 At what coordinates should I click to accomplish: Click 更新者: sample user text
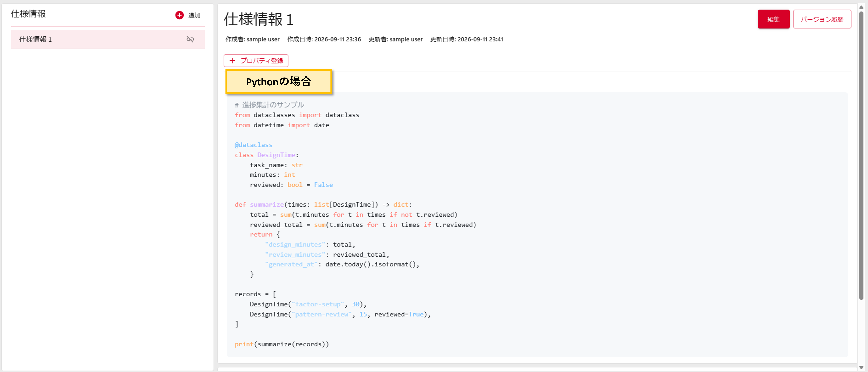point(395,39)
